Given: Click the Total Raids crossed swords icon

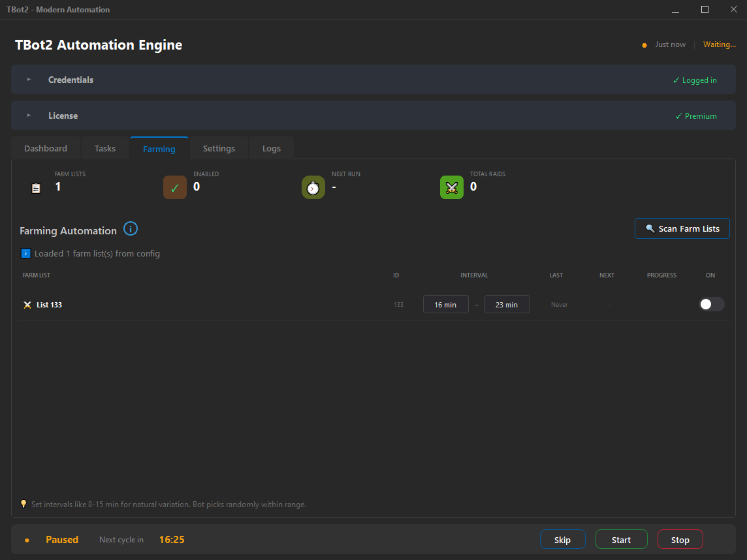Looking at the screenshot, I should [451, 187].
